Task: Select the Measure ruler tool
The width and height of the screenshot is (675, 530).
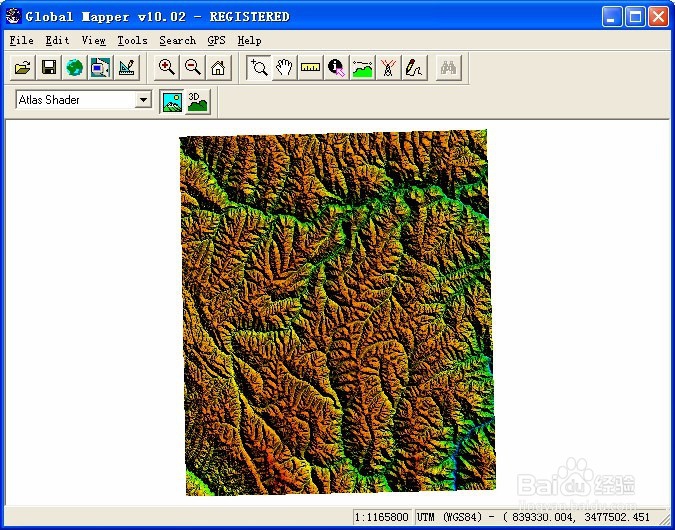Action: (x=310, y=68)
